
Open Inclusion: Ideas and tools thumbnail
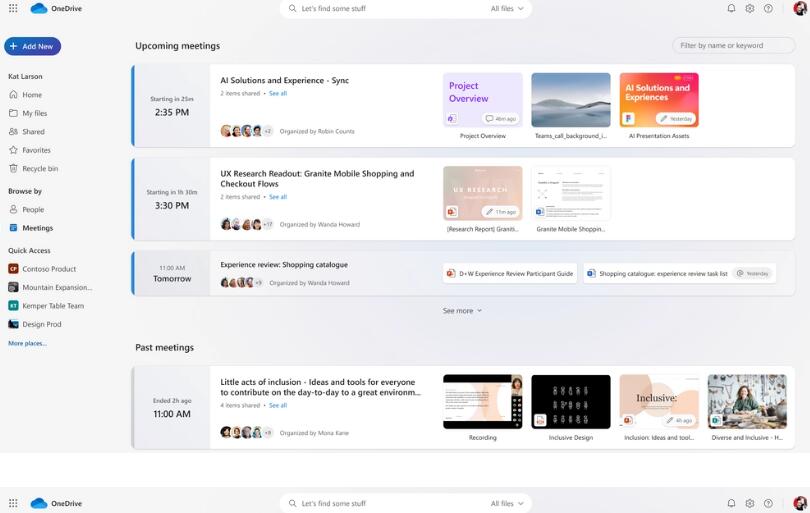tap(659, 402)
